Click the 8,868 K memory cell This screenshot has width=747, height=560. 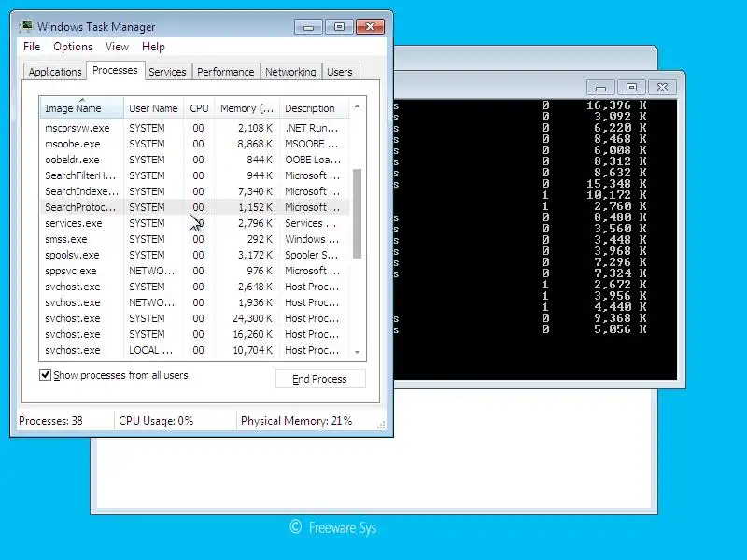click(x=255, y=144)
